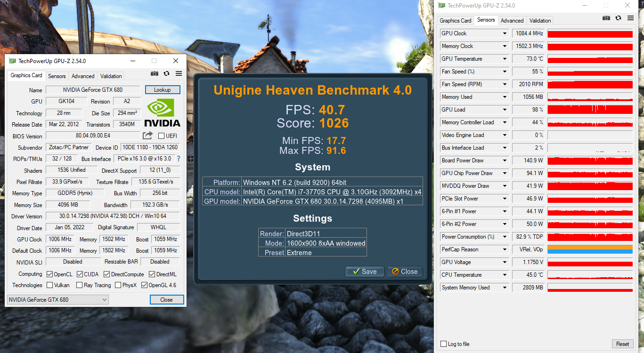
Task: Expand the Memory Controller Load sensor dropdown
Action: pos(505,122)
